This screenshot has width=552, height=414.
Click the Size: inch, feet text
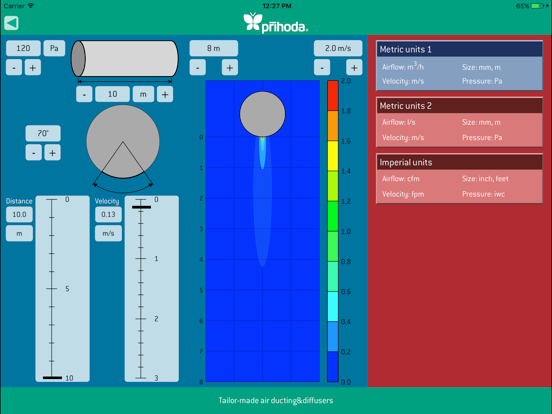coord(485,179)
